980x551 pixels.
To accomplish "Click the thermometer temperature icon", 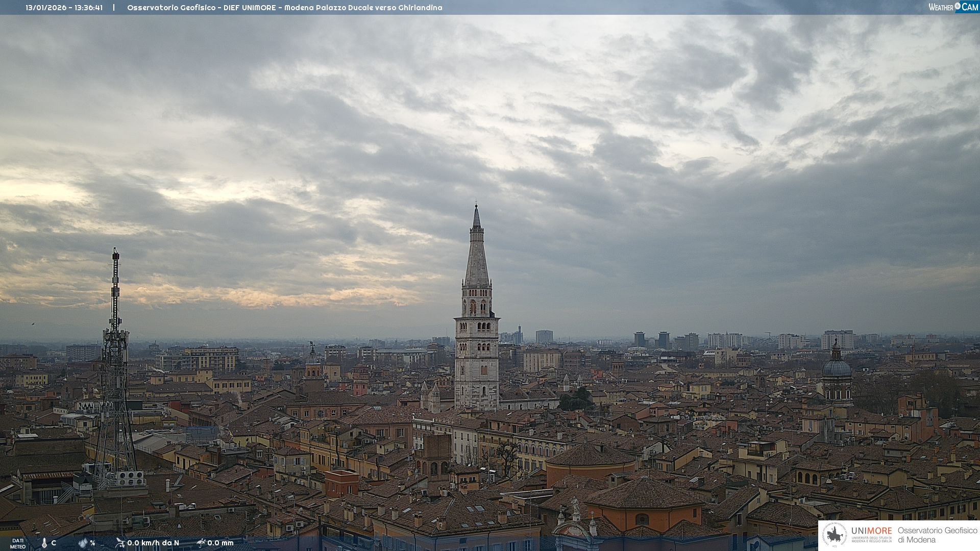I will (x=44, y=543).
